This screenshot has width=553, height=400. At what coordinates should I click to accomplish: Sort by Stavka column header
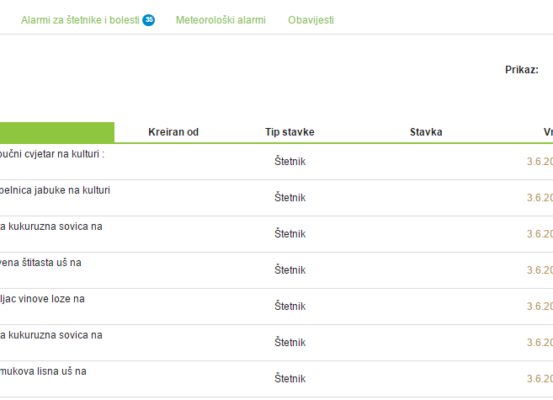coord(426,132)
